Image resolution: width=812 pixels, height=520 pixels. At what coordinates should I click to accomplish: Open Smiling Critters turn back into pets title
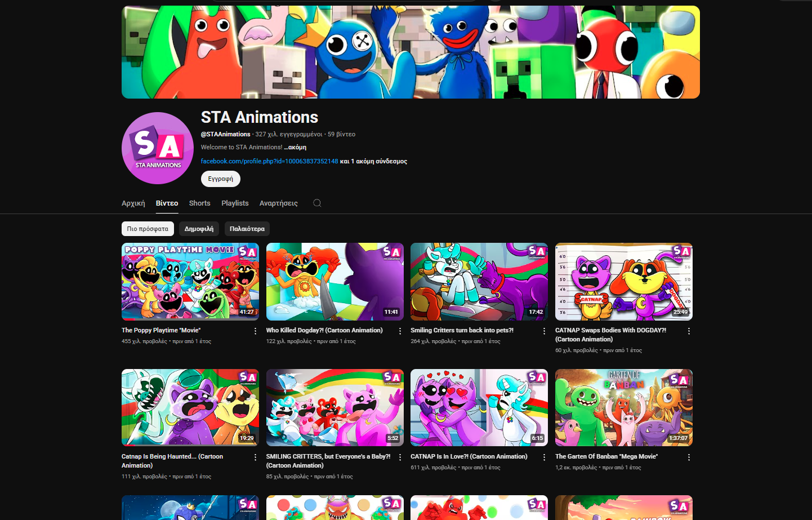462,330
